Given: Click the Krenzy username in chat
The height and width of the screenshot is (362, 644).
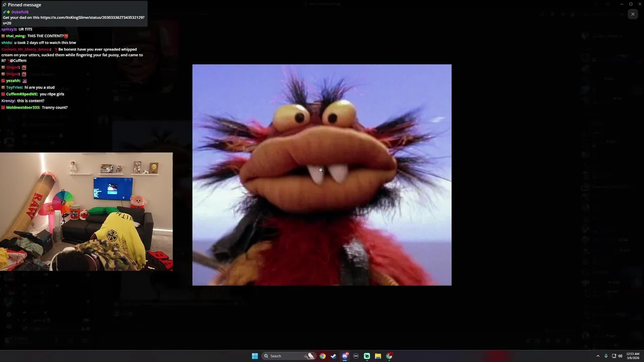Looking at the screenshot, I should [8, 101].
